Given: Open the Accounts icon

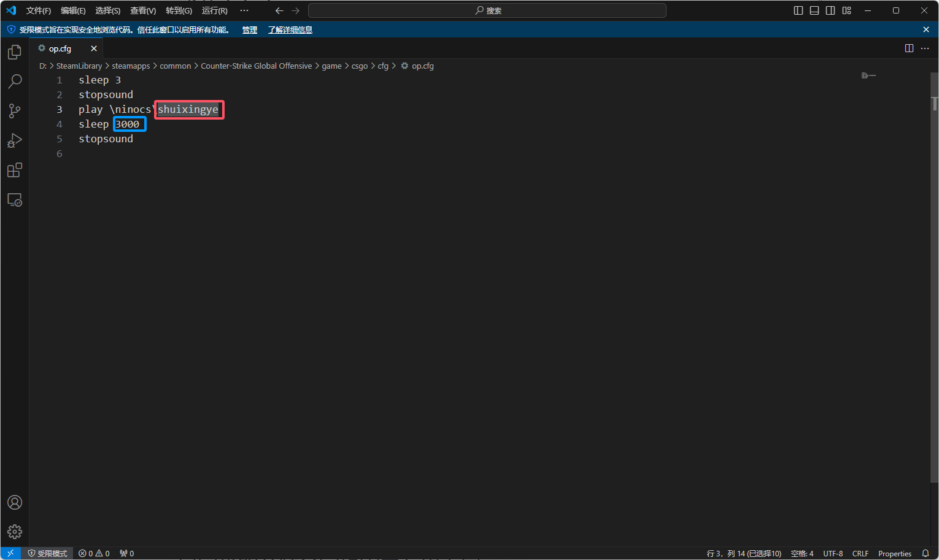Looking at the screenshot, I should (15, 502).
